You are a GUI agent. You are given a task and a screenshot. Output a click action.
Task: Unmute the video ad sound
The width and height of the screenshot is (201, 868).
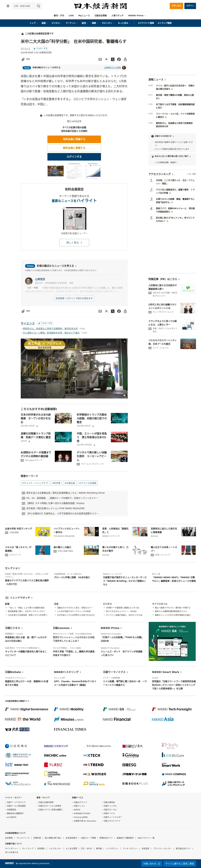(x=124, y=395)
